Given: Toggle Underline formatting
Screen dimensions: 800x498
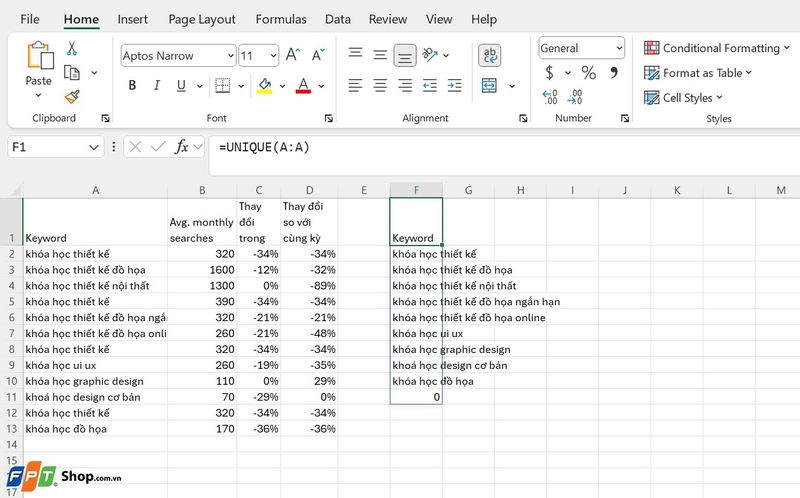Looking at the screenshot, I should pos(181,86).
